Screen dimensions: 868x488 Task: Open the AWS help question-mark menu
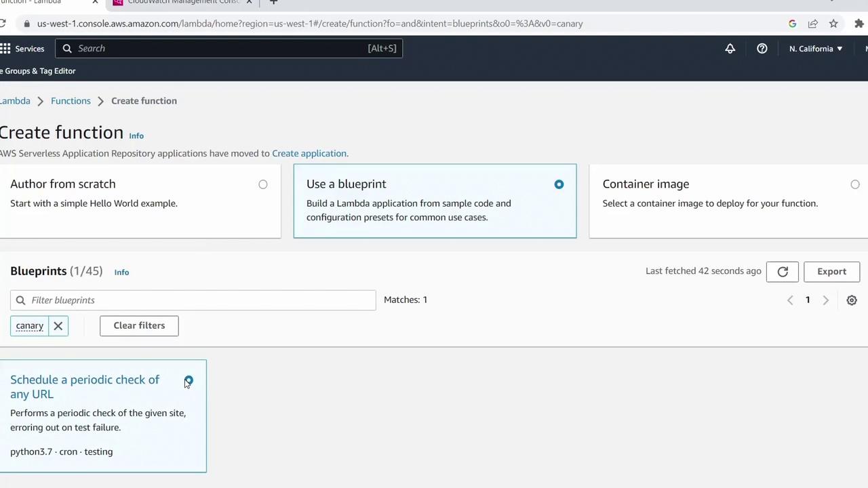point(762,49)
